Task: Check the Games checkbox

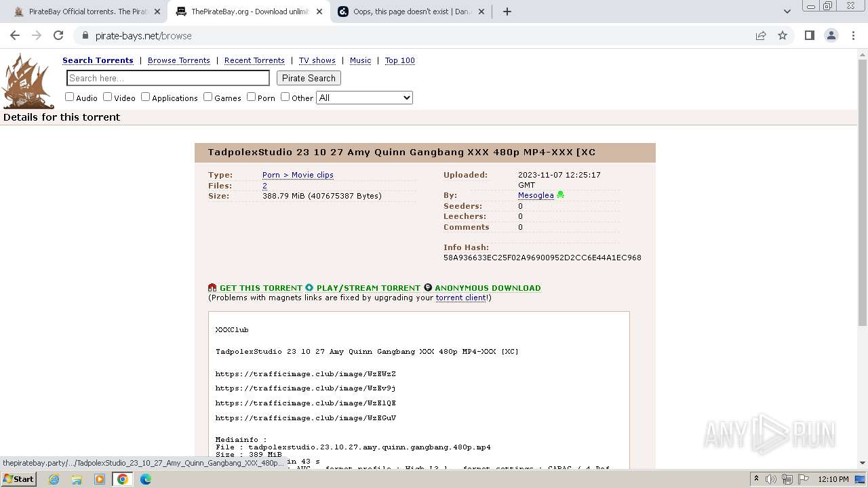Action: [208, 97]
